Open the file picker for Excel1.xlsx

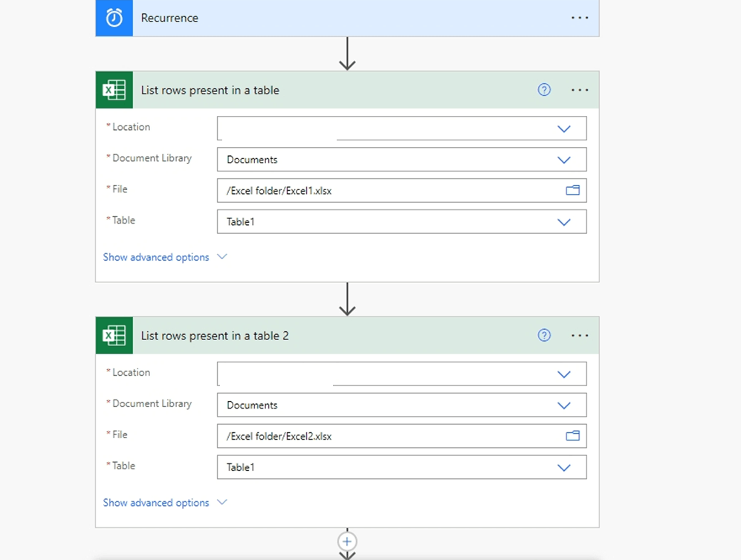coord(572,190)
